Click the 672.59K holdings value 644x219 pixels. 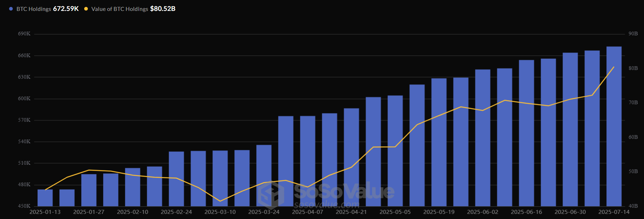[x=66, y=9]
